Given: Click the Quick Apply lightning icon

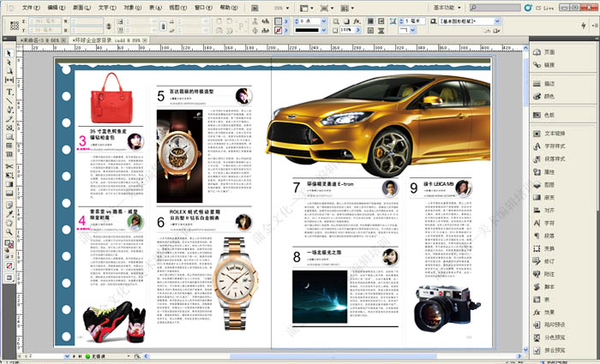Looking at the screenshot, I should 584,25.
